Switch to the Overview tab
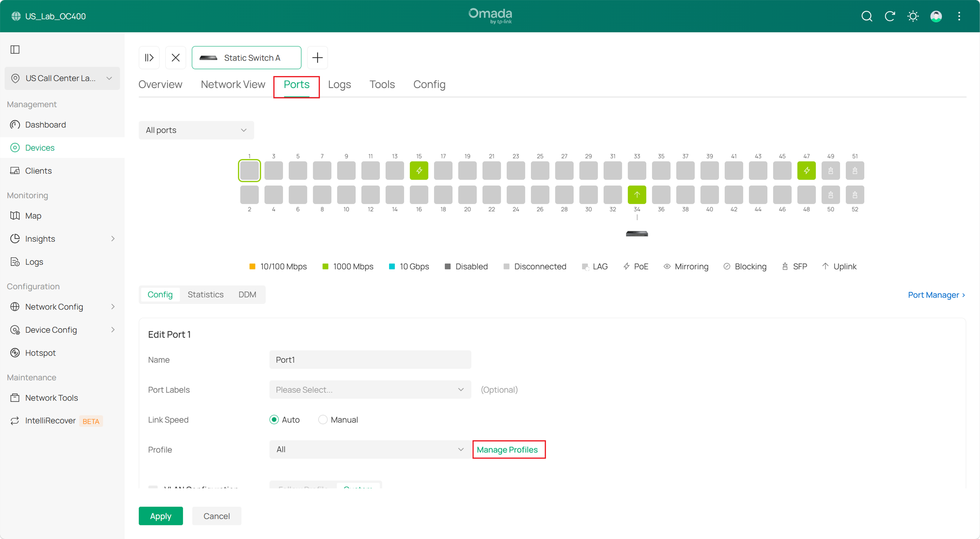 pyautogui.click(x=160, y=84)
